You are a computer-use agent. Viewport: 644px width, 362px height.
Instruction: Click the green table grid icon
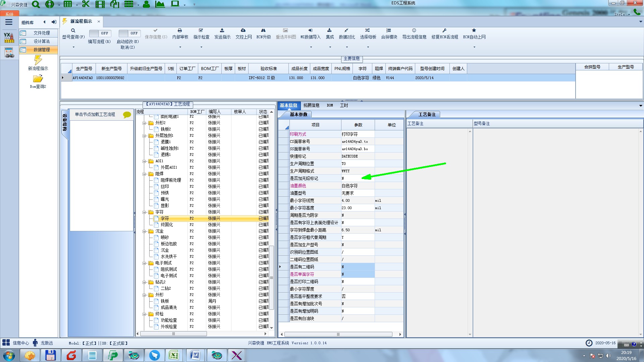coord(68,4)
